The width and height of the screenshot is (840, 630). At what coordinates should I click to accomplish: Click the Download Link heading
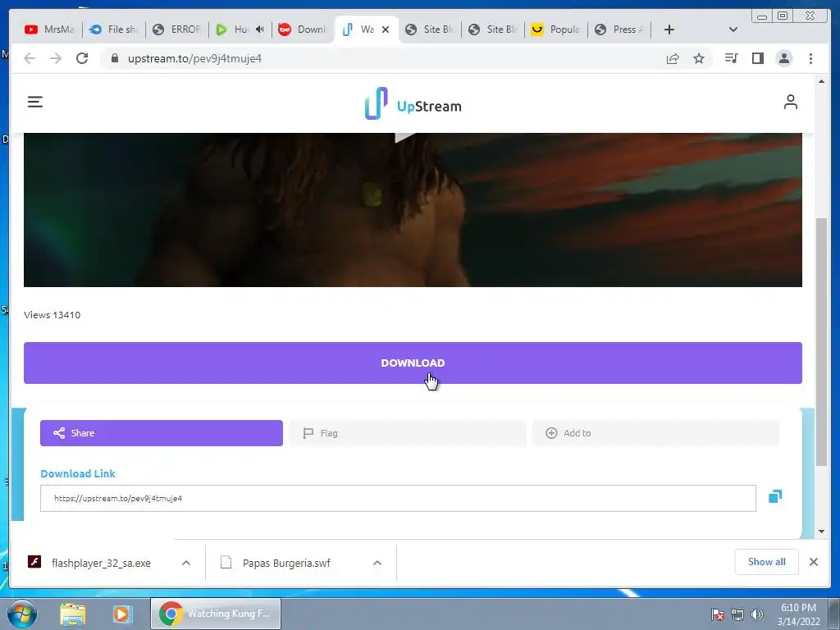(x=78, y=473)
